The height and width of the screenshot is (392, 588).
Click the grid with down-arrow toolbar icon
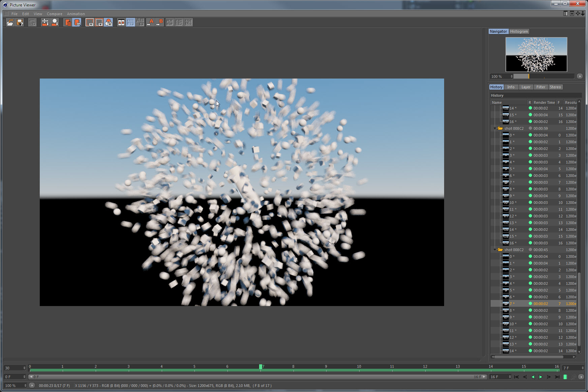click(45, 23)
